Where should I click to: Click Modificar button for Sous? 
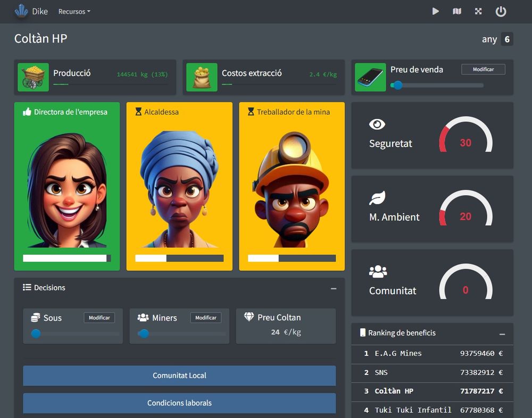[99, 317]
